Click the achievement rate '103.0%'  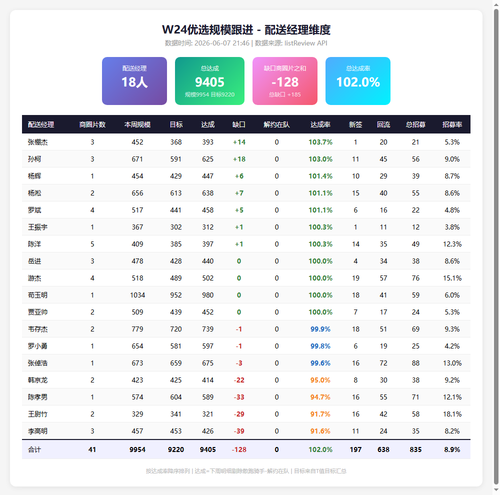320,159
